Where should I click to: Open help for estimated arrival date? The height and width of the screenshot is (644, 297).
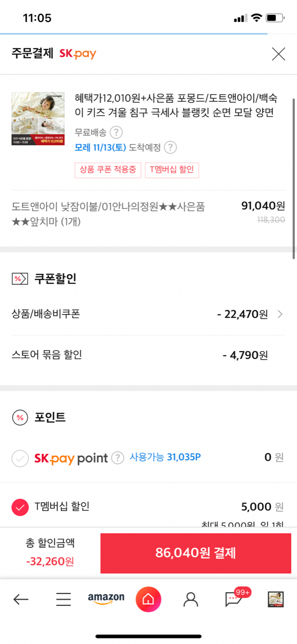click(x=171, y=148)
